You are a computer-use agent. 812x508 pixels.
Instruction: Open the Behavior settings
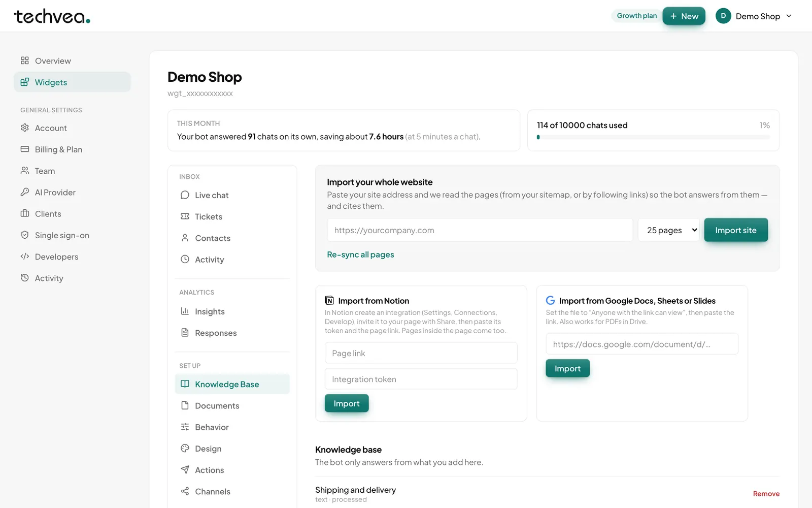coord(232,427)
